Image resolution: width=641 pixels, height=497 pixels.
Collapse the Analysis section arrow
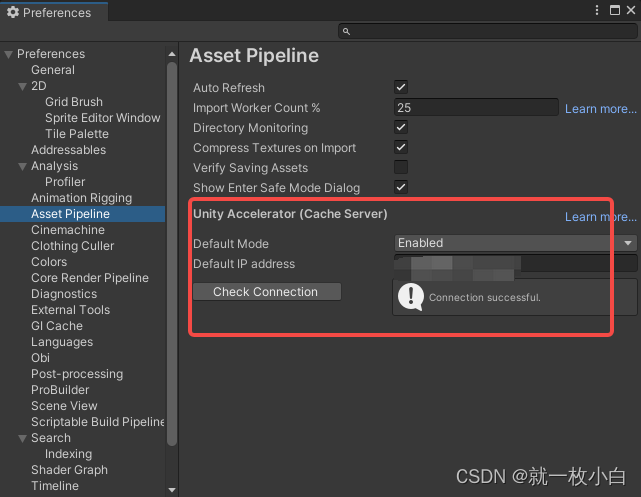22,166
